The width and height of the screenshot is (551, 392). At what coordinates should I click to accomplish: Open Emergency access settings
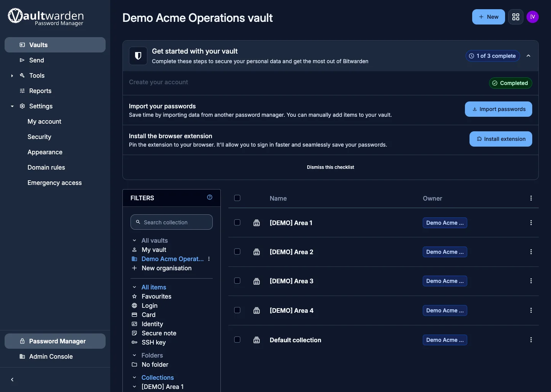pyautogui.click(x=55, y=183)
